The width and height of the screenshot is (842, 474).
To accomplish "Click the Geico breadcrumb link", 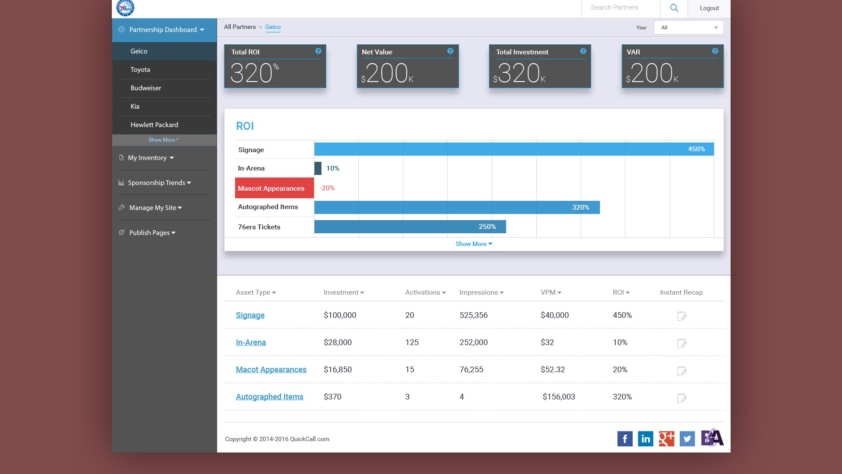I will click(273, 27).
